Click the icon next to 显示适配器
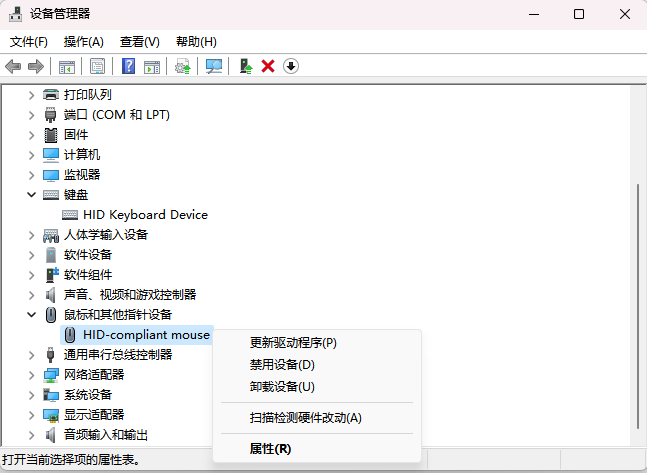The height and width of the screenshot is (473, 647). pyautogui.click(x=51, y=415)
